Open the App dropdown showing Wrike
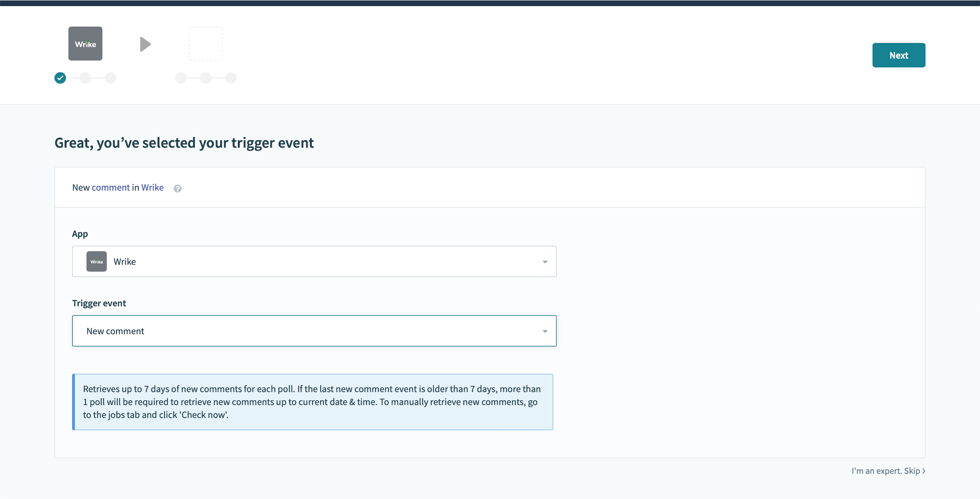 (314, 261)
